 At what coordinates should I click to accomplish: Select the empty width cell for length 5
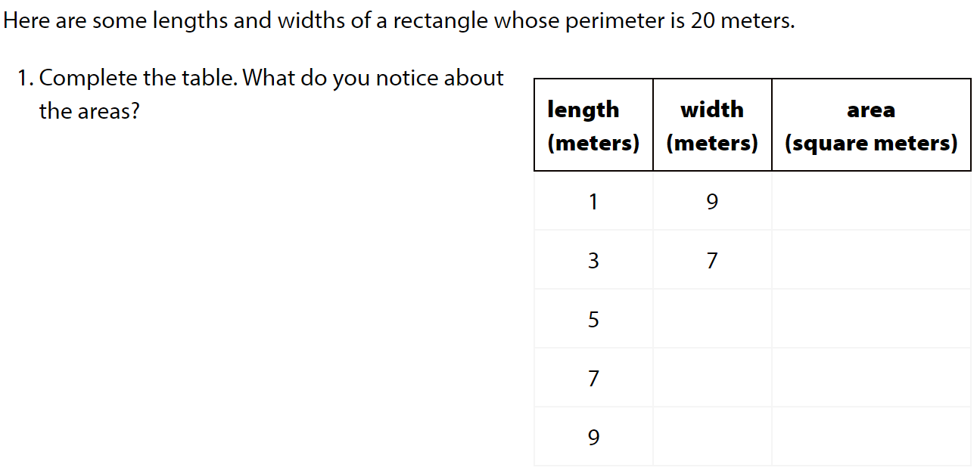(x=712, y=319)
